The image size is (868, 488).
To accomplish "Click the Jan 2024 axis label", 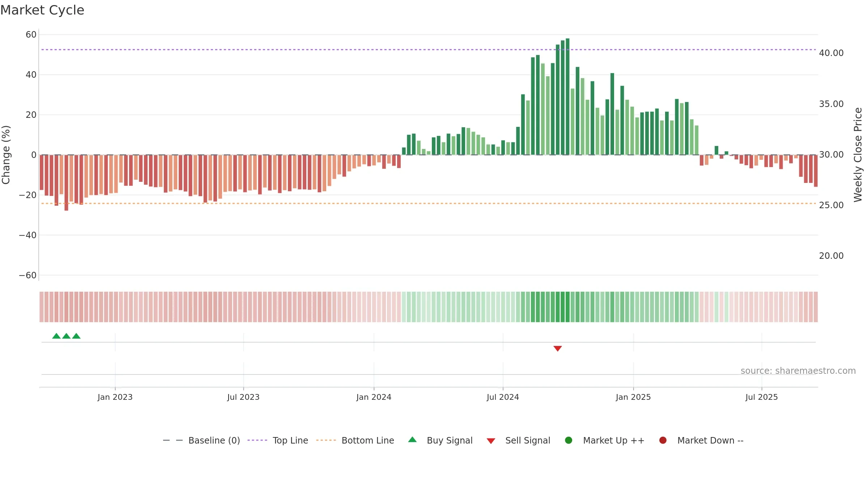I will pyautogui.click(x=374, y=397).
